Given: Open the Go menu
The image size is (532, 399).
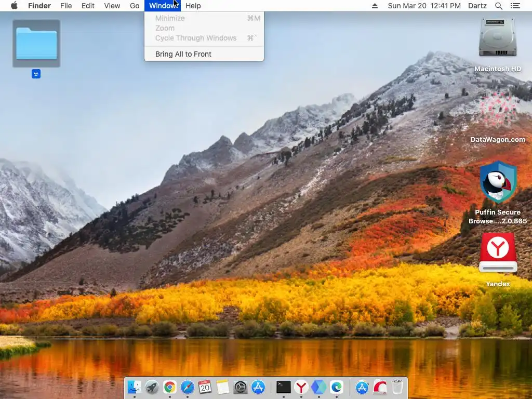Looking at the screenshot, I should click(135, 6).
